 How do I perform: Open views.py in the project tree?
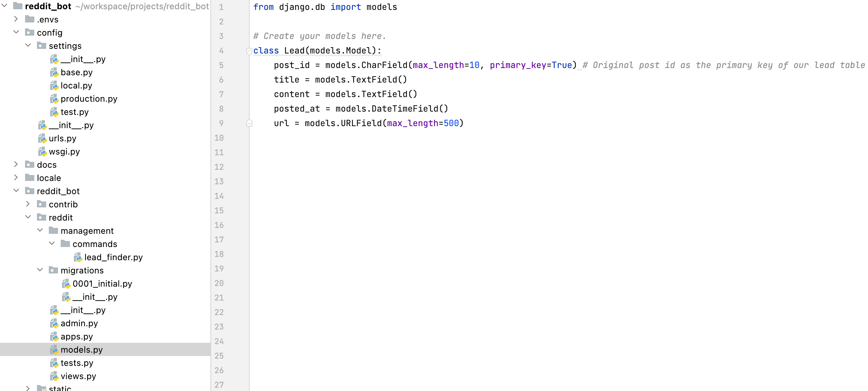[x=78, y=376]
